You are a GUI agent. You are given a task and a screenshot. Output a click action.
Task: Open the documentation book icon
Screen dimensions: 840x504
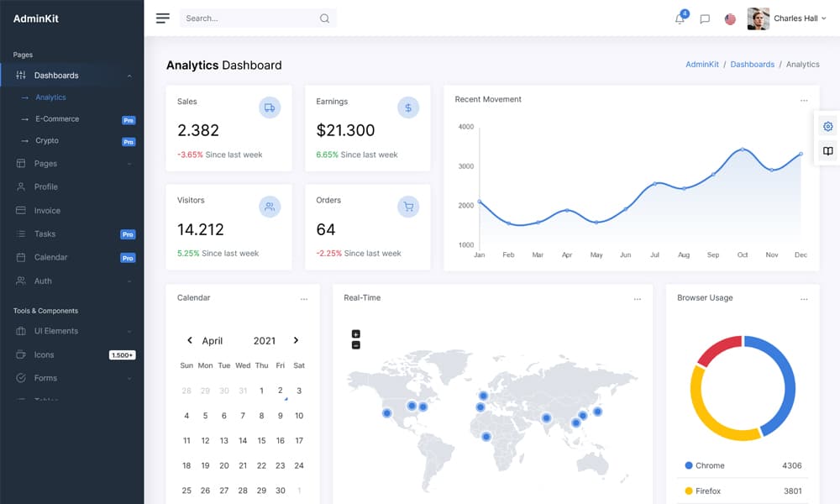[827, 151]
